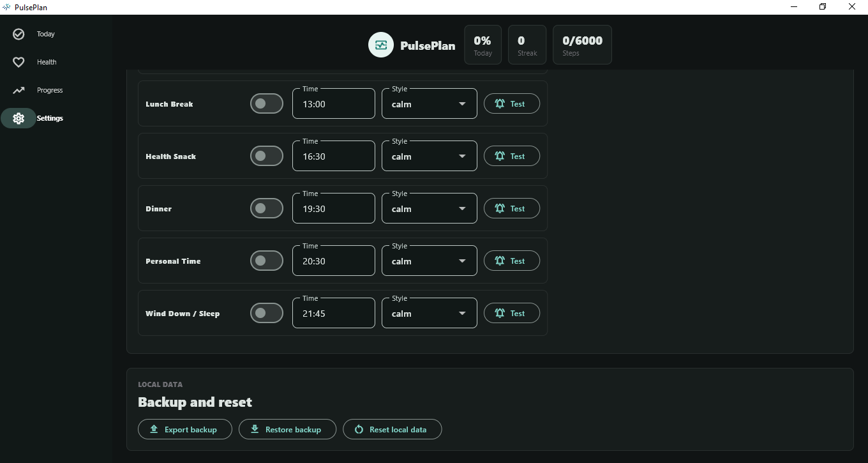Open the Progress trend arrow icon
Screen dimensions: 868x463
tap(19, 90)
